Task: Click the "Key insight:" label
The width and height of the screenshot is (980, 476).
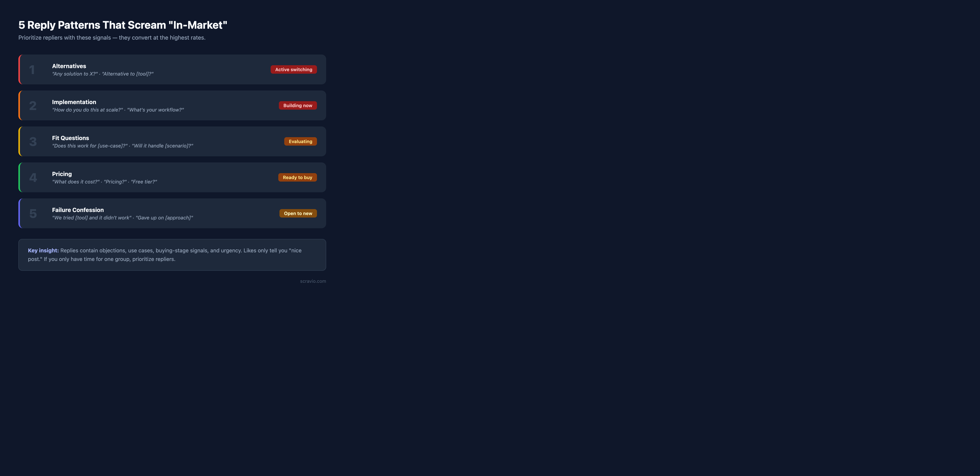Action: pyautogui.click(x=43, y=251)
